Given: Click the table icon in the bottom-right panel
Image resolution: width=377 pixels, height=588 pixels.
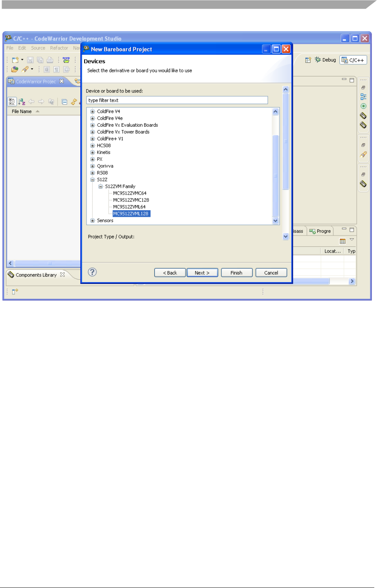Looking at the screenshot, I should tap(343, 241).
